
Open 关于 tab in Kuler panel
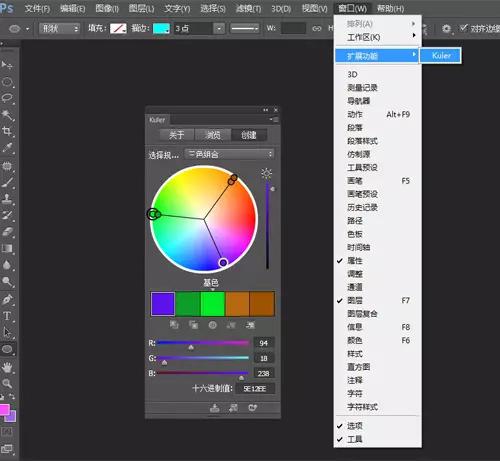click(x=177, y=135)
